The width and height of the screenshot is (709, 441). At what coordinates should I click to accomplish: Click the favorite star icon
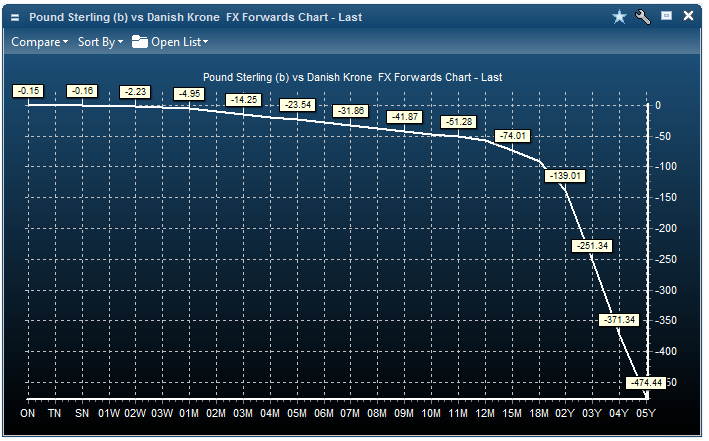click(x=619, y=17)
